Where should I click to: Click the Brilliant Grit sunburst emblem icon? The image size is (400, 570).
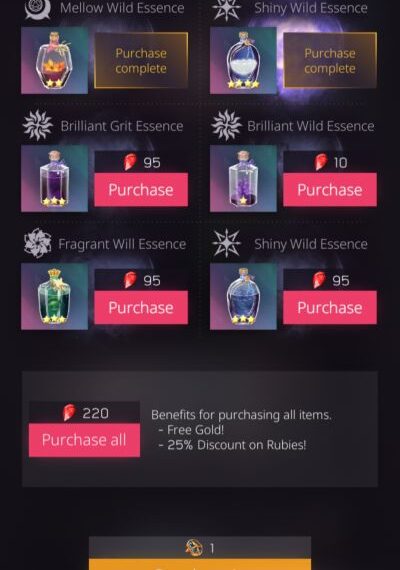[x=38, y=125]
